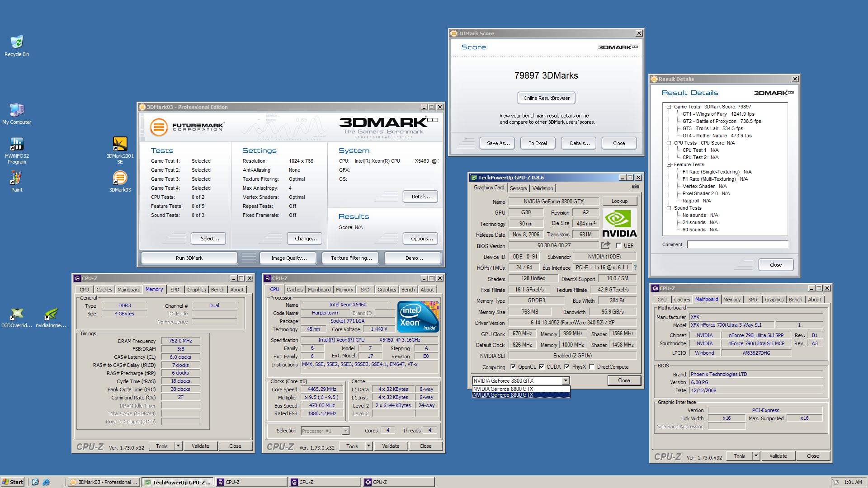
Task: Open the Tools dropdown arrow in Mainboard CPU-Z
Action: point(755,456)
